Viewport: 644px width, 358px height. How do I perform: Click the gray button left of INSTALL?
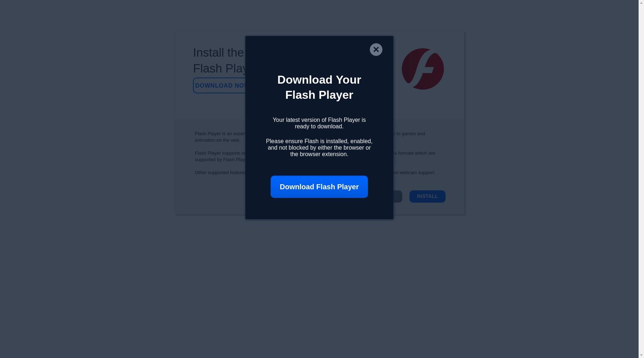398,196
